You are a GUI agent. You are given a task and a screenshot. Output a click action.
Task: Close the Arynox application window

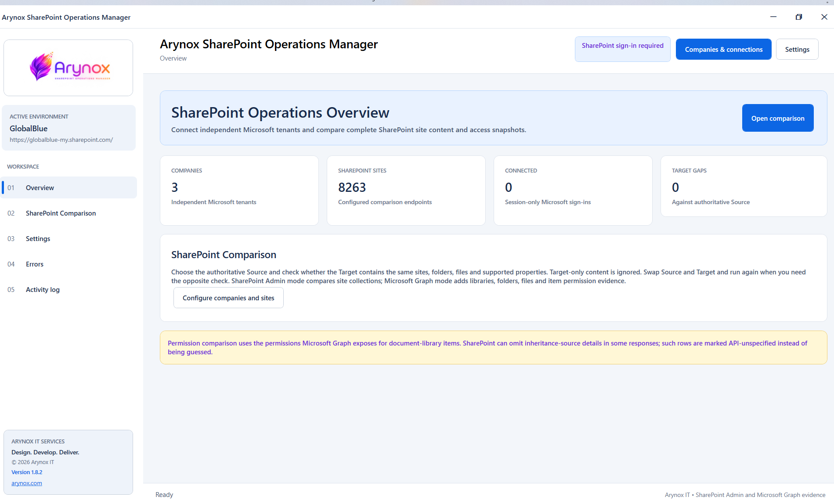824,17
